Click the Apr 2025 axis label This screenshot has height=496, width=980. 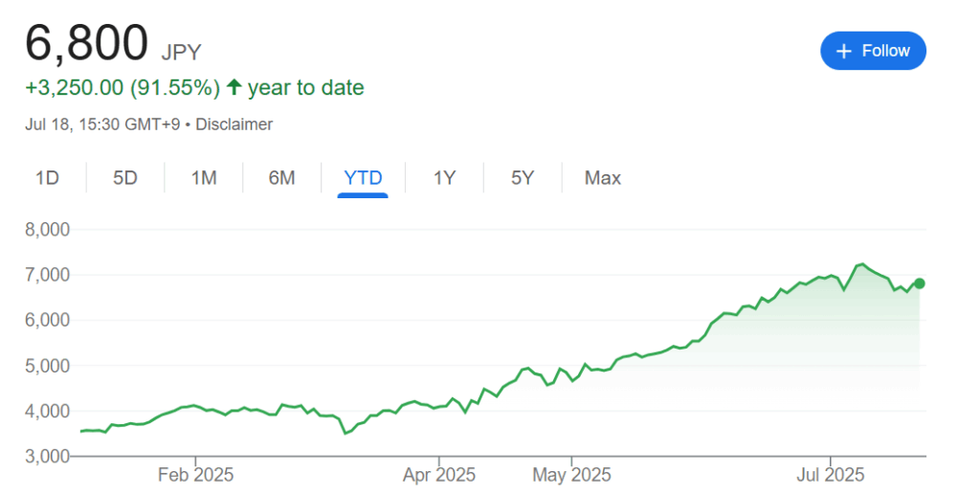click(438, 475)
